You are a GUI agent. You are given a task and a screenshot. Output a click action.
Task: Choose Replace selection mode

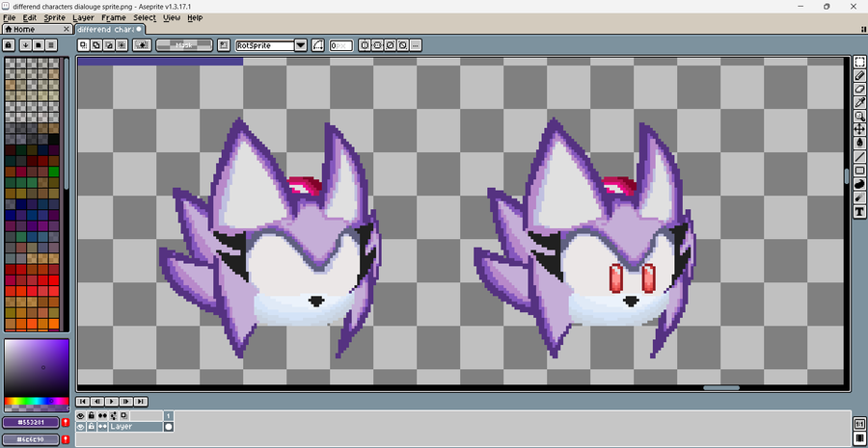pyautogui.click(x=83, y=45)
